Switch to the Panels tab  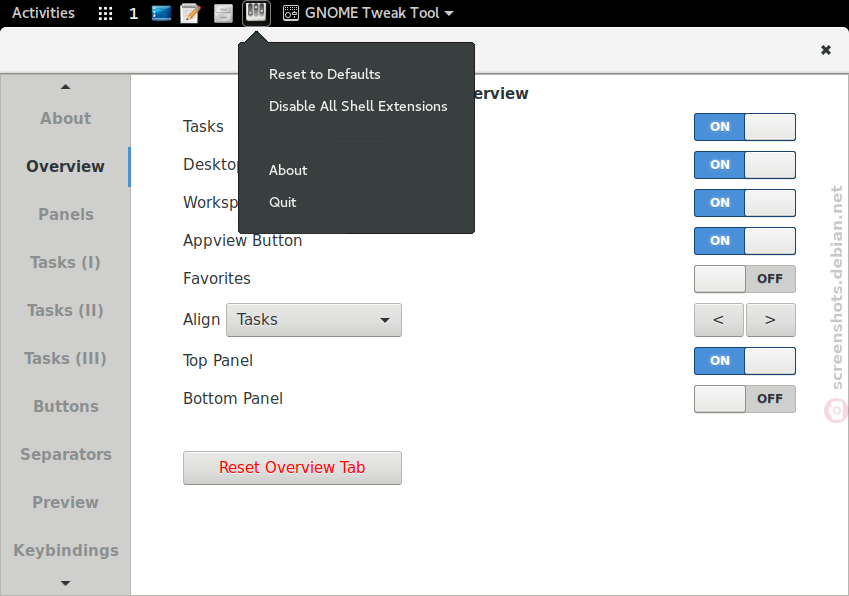[66, 214]
